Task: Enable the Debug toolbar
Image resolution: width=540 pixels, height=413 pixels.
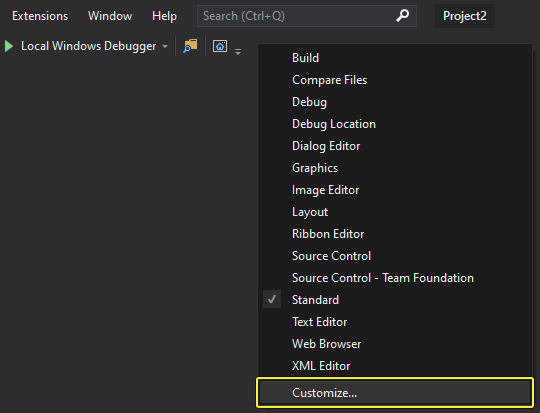Action: click(395, 102)
